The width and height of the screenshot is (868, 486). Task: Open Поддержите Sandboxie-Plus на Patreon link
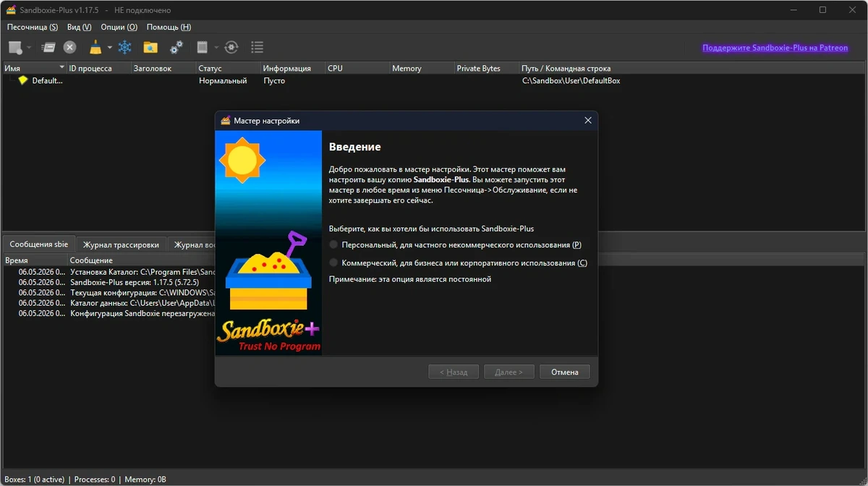[x=775, y=48]
